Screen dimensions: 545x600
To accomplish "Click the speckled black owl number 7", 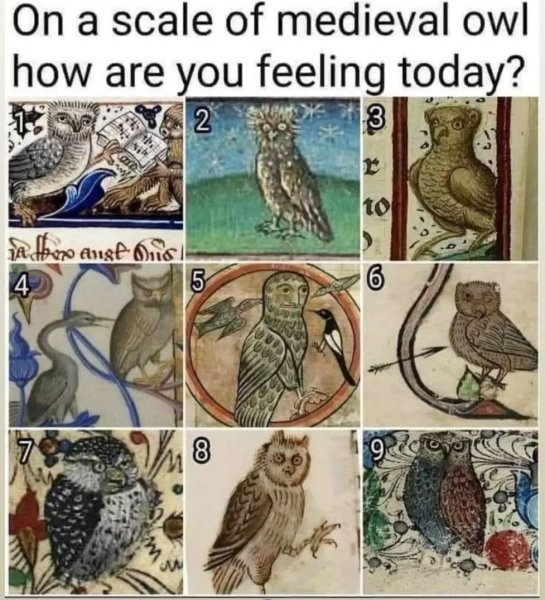I will (x=98, y=511).
